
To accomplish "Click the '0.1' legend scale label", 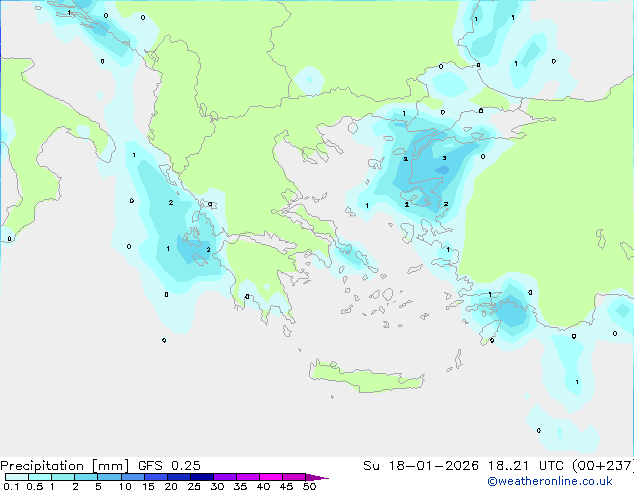I will [11, 486].
